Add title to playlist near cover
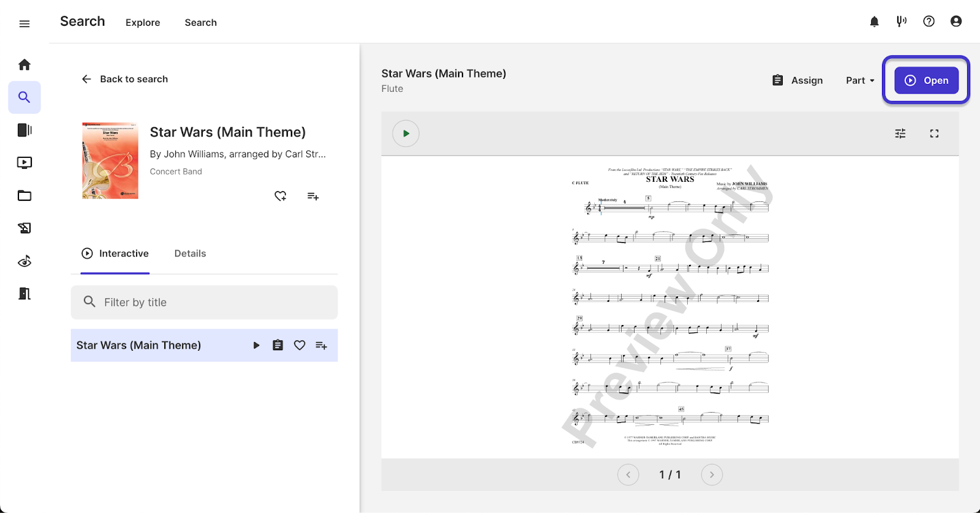 (313, 196)
